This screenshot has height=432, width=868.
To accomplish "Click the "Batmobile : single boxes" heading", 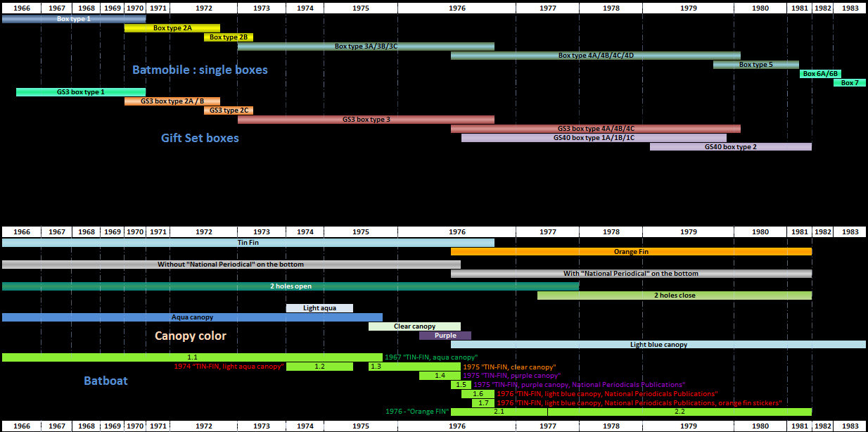I will click(200, 70).
